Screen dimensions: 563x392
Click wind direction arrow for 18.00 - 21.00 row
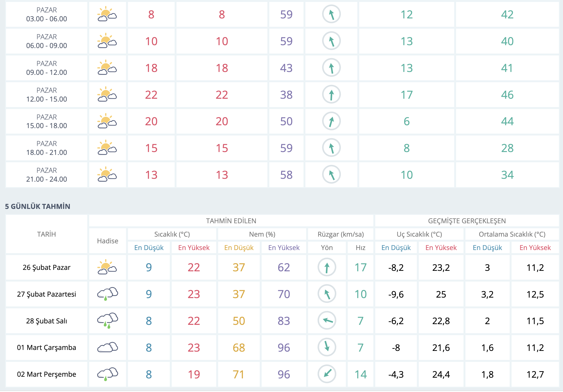[x=331, y=148]
